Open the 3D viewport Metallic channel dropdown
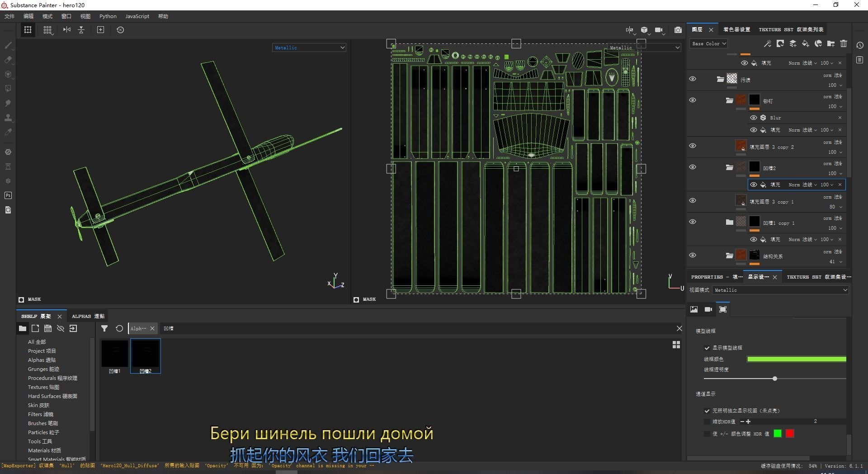The image size is (868, 474). (x=309, y=47)
